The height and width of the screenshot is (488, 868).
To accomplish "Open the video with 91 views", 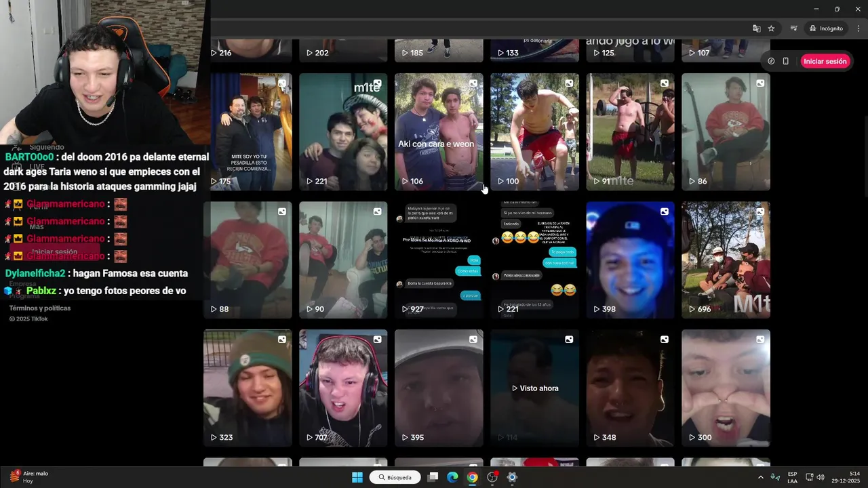I will pyautogui.click(x=630, y=132).
